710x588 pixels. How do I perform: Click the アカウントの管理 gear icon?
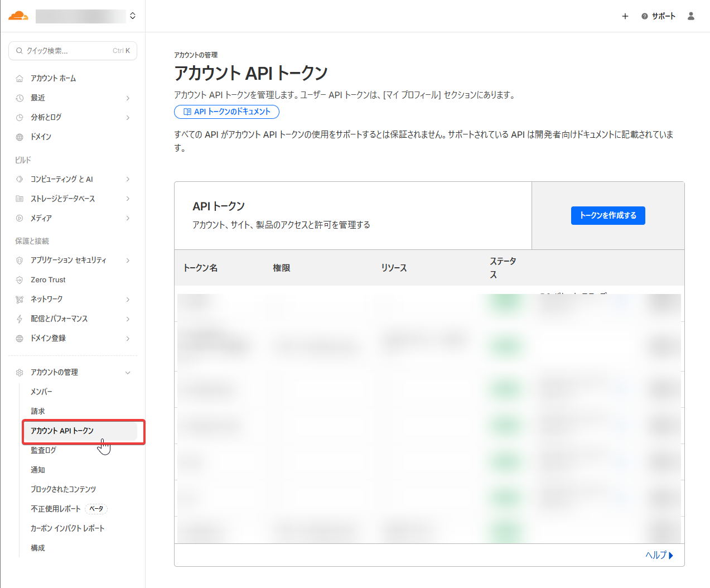[x=20, y=373]
